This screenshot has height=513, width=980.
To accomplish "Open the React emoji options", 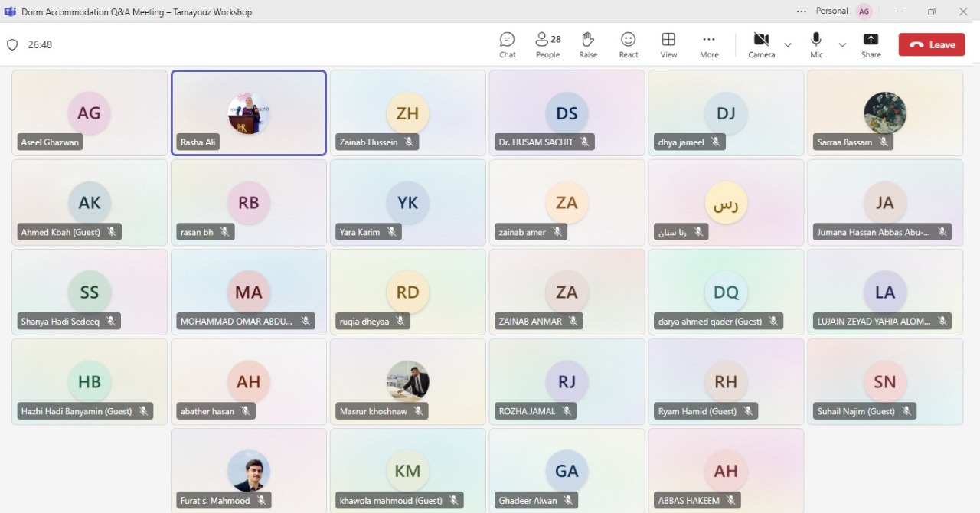I will [x=629, y=44].
